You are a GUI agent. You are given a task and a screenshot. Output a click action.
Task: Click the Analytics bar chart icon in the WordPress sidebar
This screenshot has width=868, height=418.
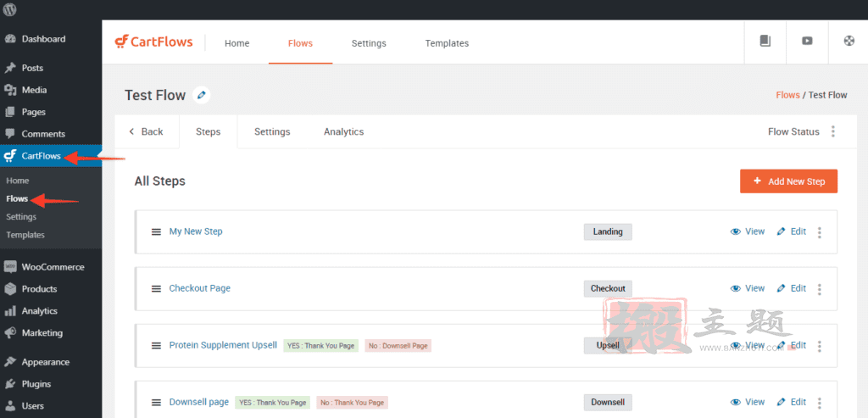click(10, 311)
